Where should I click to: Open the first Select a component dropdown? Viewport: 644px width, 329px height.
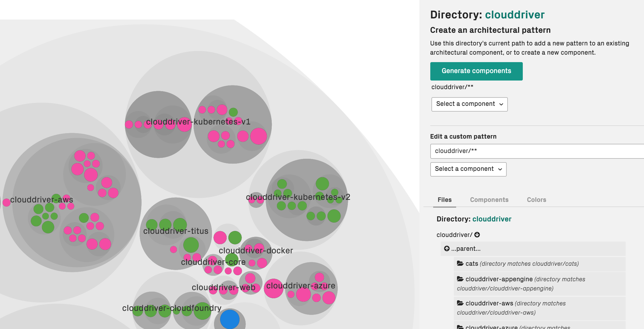469,104
